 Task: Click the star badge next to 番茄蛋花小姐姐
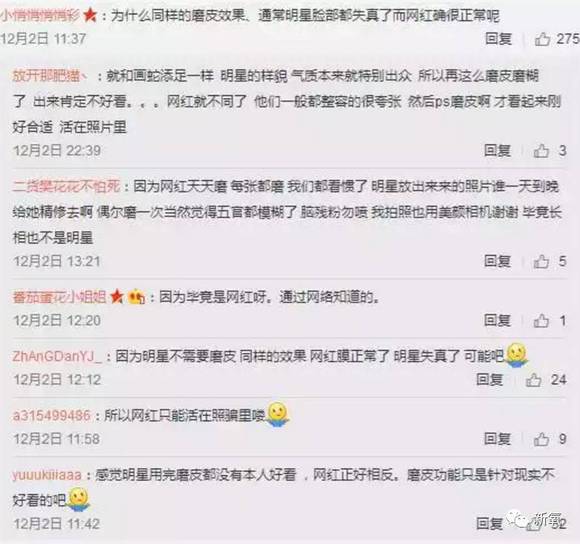[x=117, y=297]
